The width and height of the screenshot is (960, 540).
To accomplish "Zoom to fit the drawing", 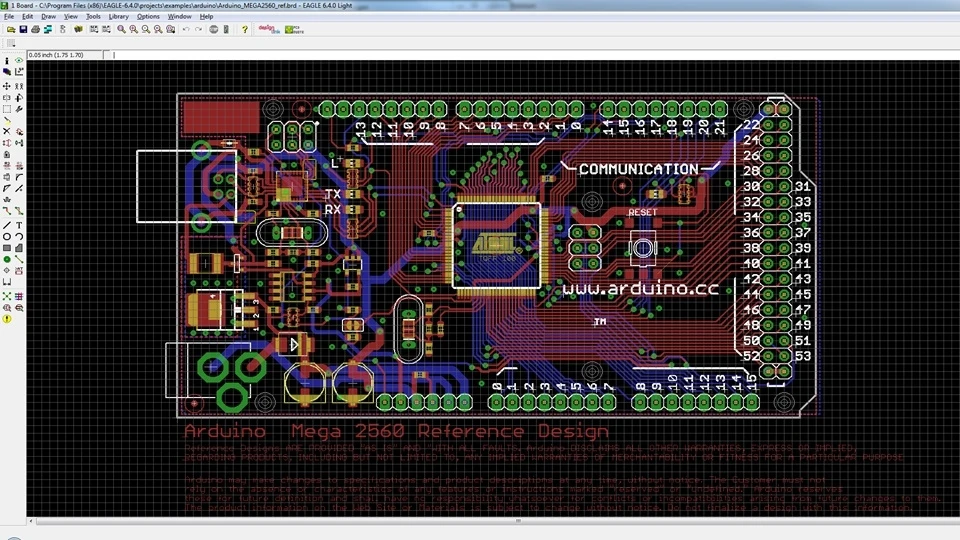I will tap(121, 29).
